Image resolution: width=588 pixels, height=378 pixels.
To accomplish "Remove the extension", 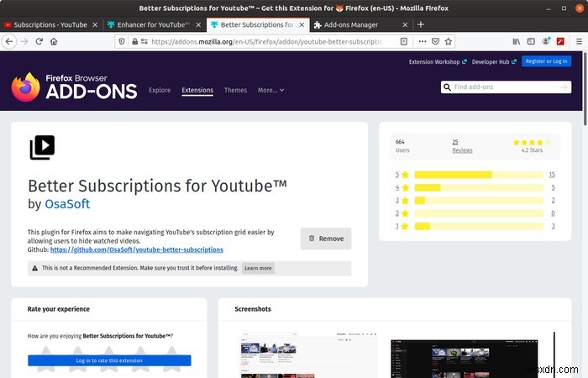I will [326, 239].
